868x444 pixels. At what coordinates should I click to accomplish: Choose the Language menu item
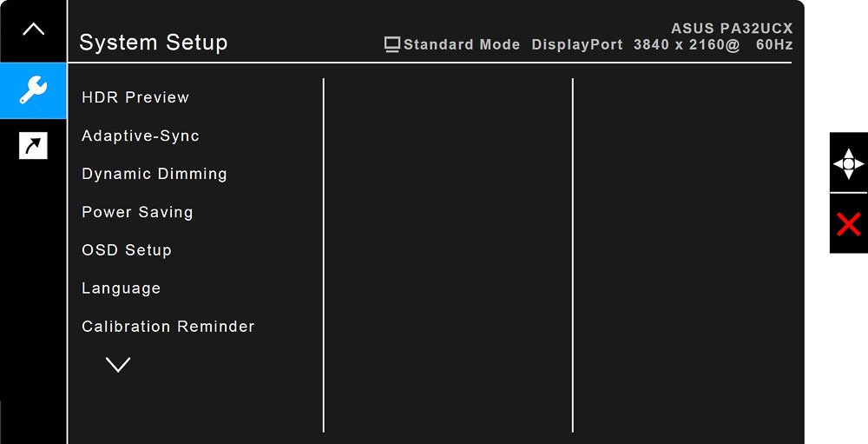click(122, 288)
